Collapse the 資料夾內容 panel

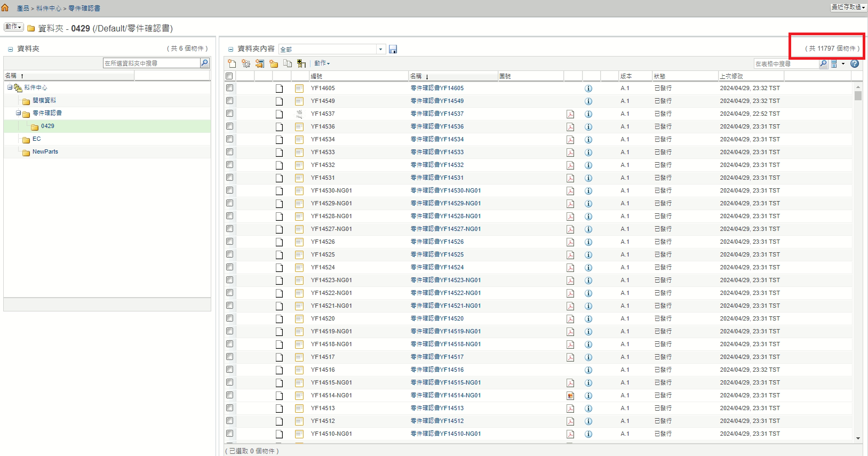pyautogui.click(x=230, y=49)
